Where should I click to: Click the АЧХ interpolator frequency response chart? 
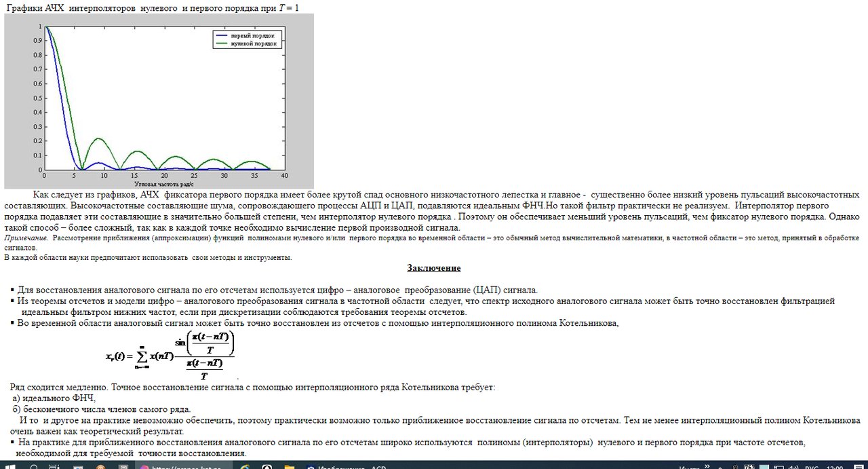[159, 101]
